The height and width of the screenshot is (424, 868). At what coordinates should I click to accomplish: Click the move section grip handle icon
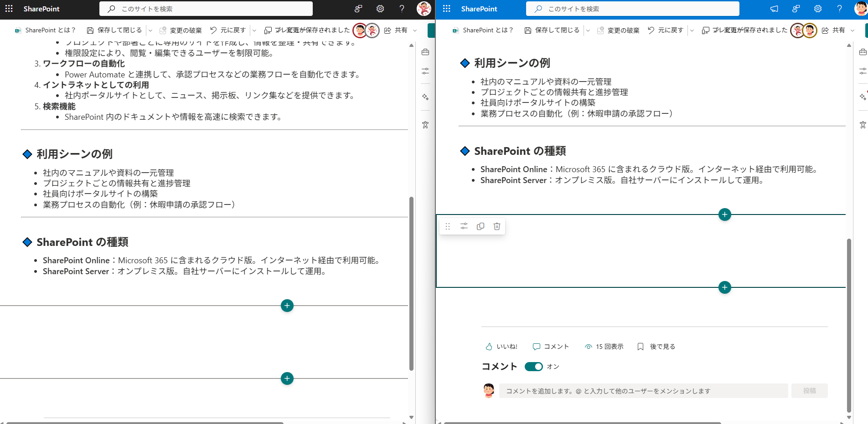click(448, 226)
